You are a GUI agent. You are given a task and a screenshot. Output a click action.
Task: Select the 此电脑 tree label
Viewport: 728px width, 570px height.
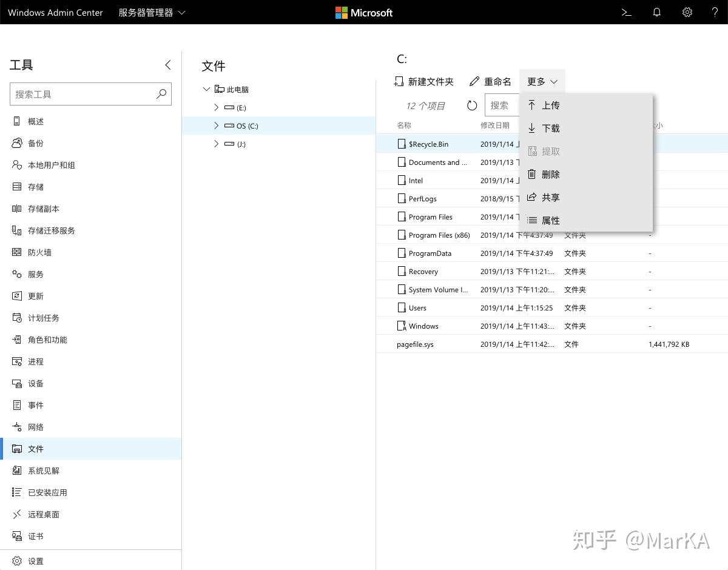(x=238, y=90)
